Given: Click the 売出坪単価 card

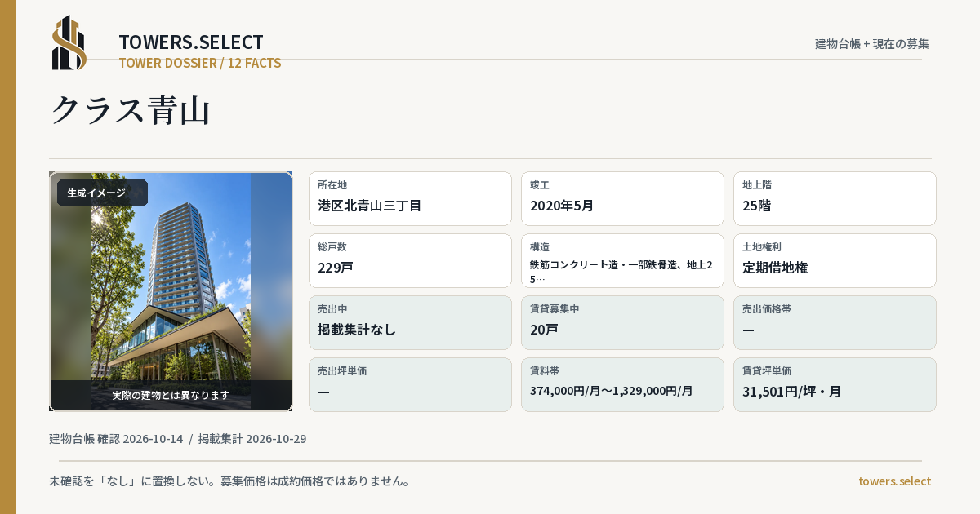Looking at the screenshot, I should click(x=410, y=384).
